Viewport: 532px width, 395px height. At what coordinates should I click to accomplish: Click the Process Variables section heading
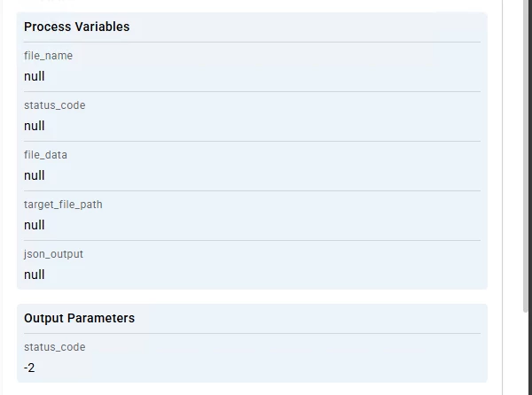coord(76,27)
